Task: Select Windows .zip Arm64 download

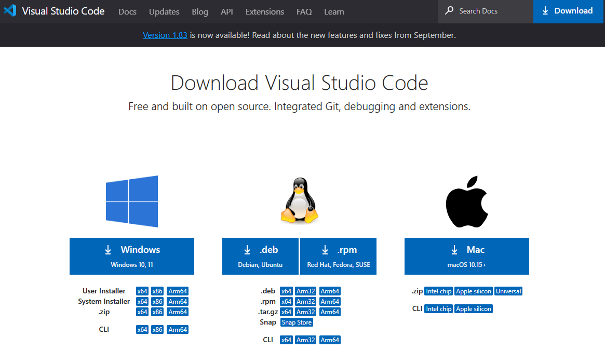Action: tap(178, 312)
